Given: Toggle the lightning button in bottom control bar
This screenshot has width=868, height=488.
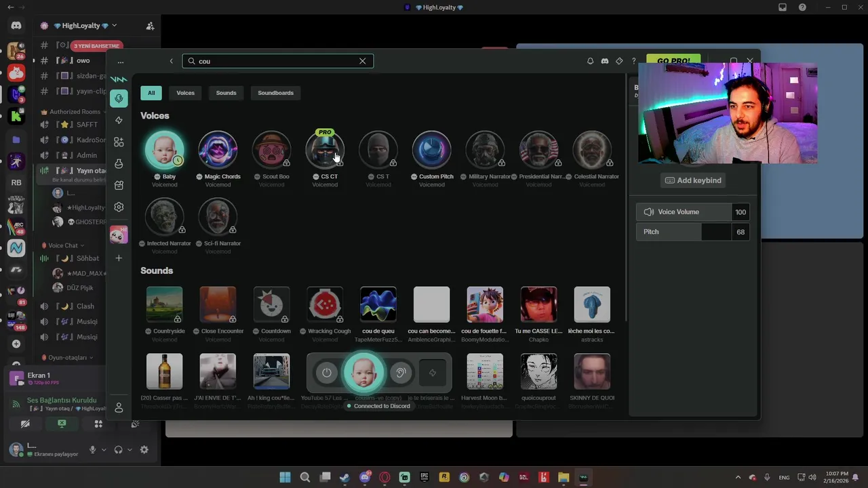Looking at the screenshot, I should [433, 373].
